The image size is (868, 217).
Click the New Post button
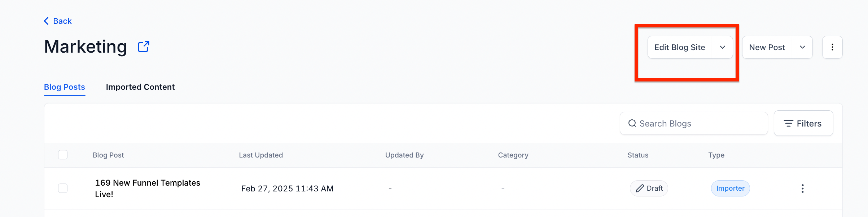click(x=767, y=47)
